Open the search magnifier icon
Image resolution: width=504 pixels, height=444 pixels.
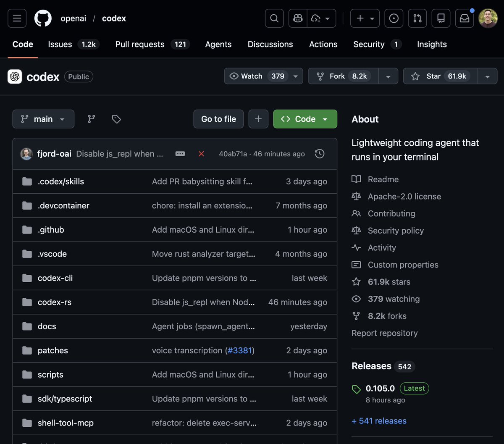point(274,18)
